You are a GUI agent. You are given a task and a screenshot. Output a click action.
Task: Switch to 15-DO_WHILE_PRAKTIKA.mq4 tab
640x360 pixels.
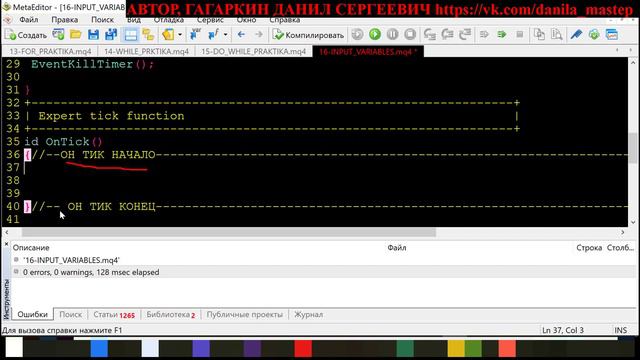tap(253, 51)
